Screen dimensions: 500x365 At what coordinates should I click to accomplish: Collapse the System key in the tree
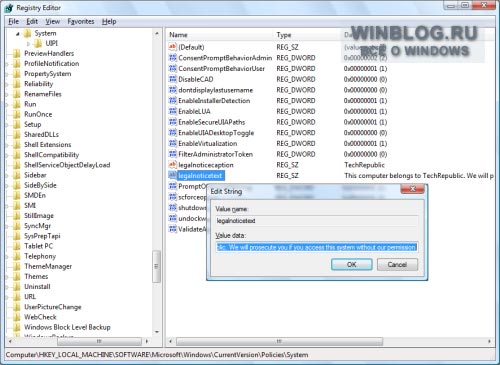(18, 33)
